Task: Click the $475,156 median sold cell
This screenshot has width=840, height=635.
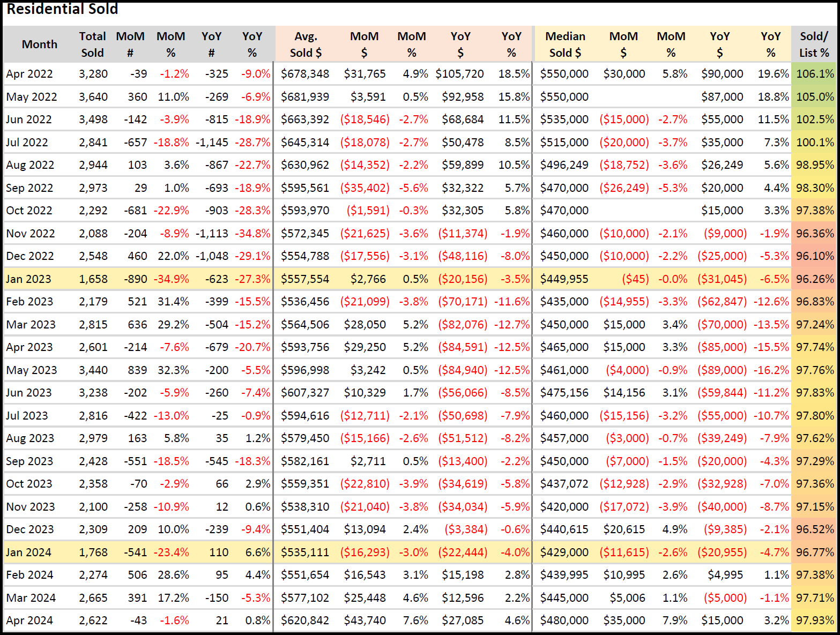Action: pyautogui.click(x=564, y=393)
